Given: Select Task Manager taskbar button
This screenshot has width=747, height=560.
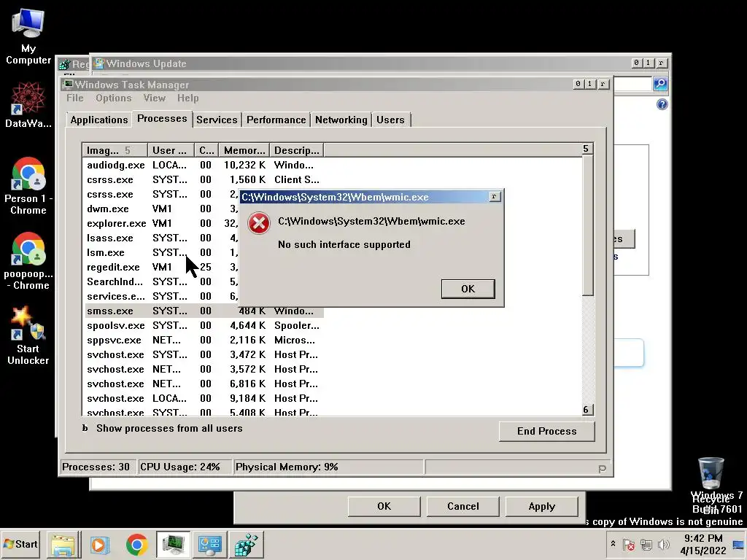Looking at the screenshot, I should 173,544.
